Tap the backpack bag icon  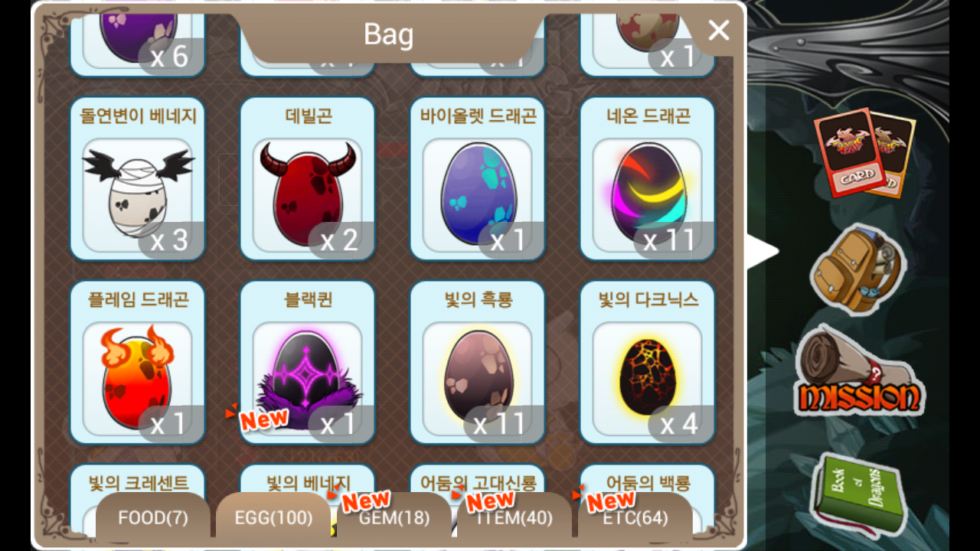pos(858,269)
